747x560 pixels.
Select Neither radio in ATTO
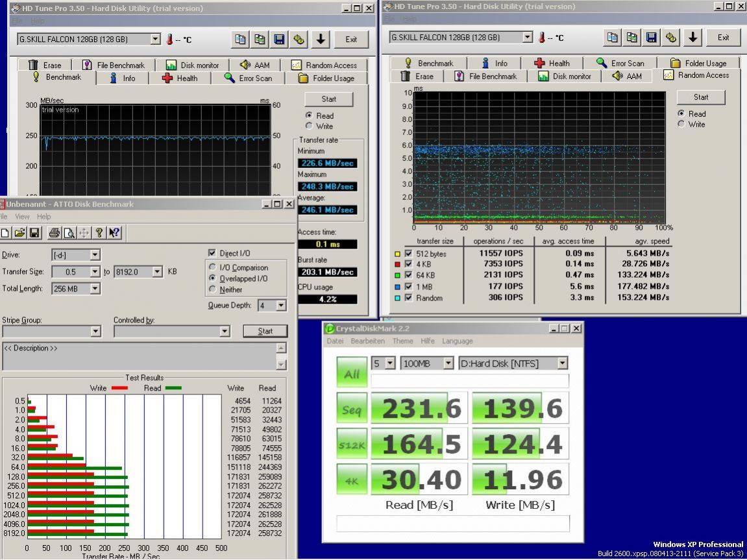(x=213, y=289)
